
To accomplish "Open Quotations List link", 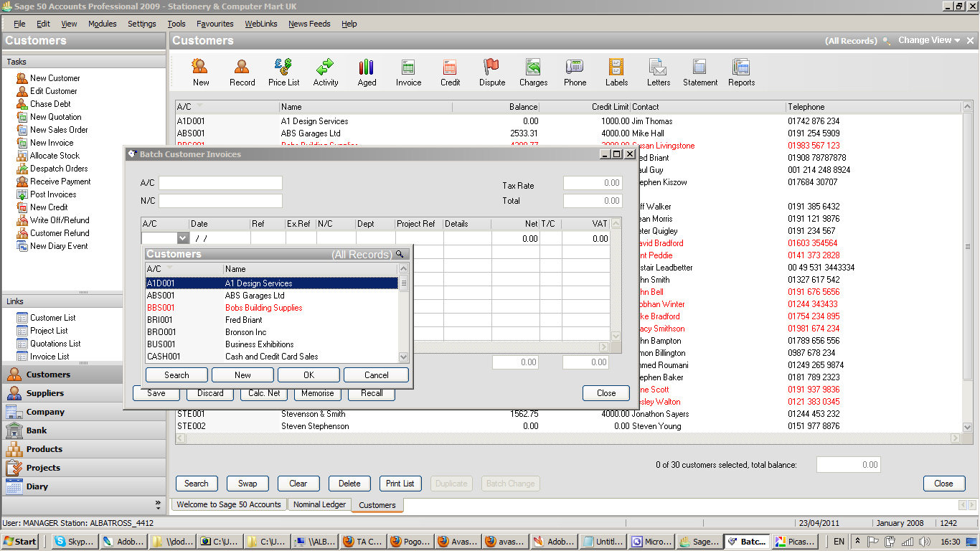I will tap(55, 344).
